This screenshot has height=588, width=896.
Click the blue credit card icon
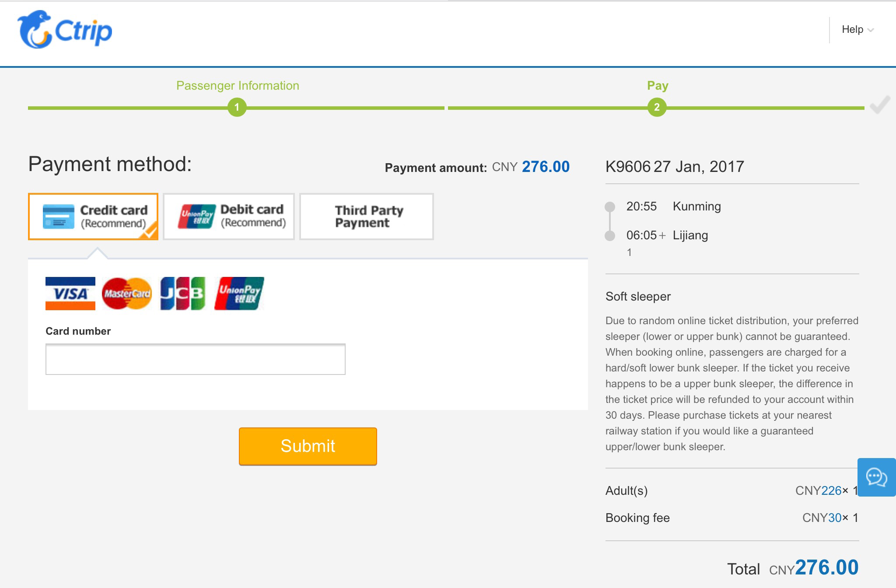tap(59, 217)
